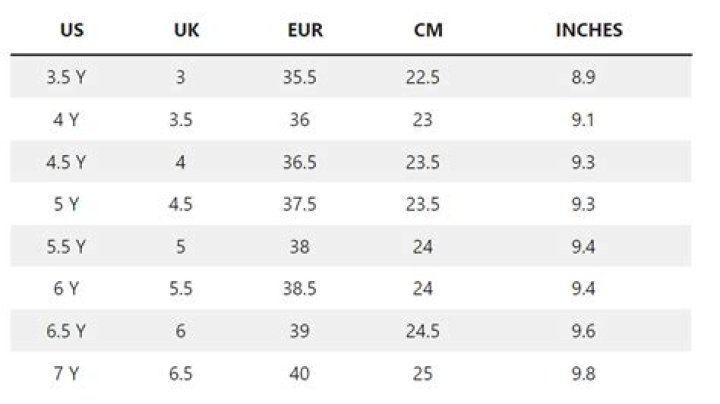
Task: Select the 7 Y US size cell
Action: click(x=66, y=373)
